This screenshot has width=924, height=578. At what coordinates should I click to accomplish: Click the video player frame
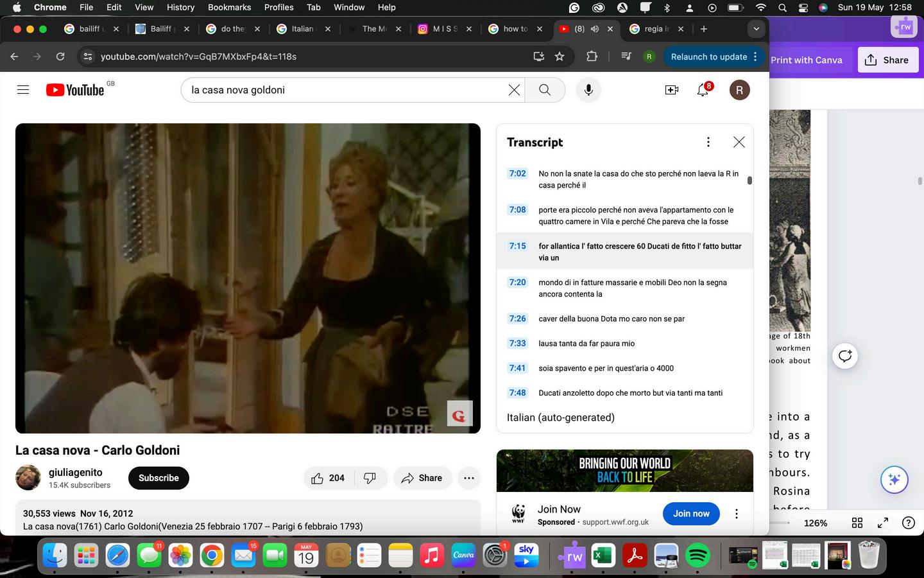click(248, 278)
